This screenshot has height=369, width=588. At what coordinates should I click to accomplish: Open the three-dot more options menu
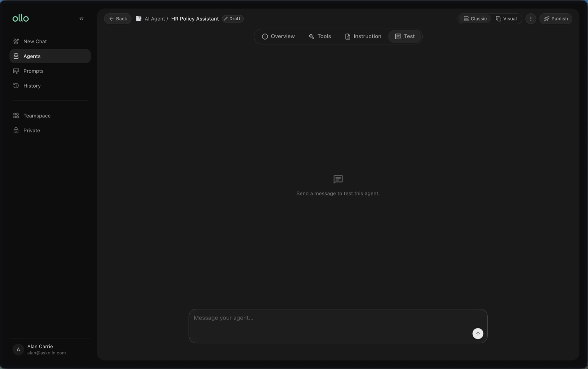(x=531, y=19)
